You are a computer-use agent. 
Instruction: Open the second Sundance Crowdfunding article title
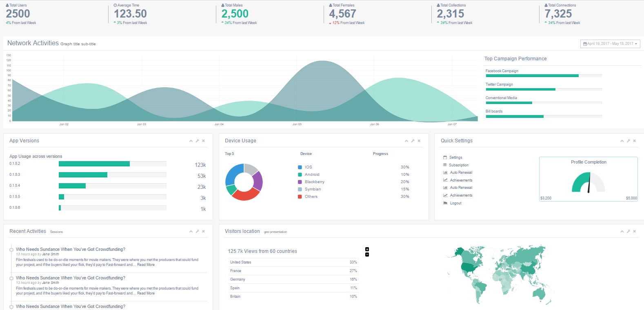click(x=71, y=278)
